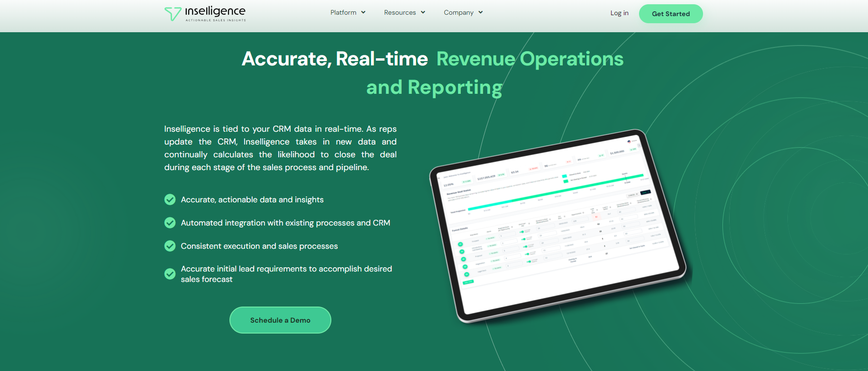This screenshot has width=868, height=371.
Task: Click checkmark icon next to "Automated integration" item
Action: click(170, 223)
